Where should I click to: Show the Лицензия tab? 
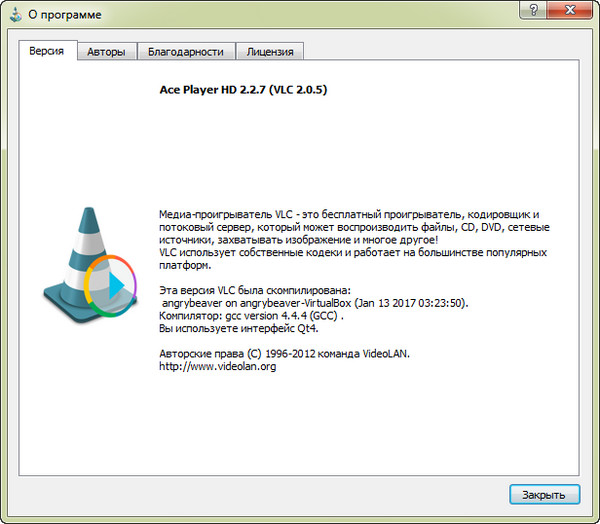(x=270, y=51)
